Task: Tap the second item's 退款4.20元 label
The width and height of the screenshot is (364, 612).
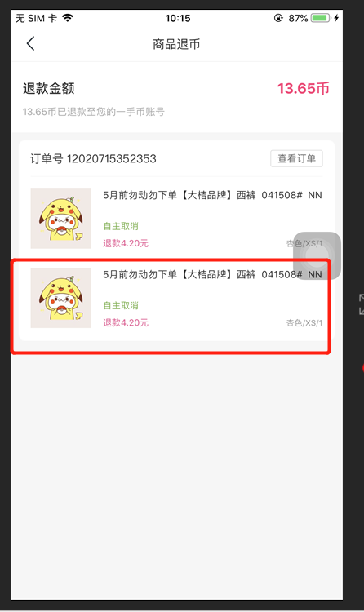Action: pos(126,322)
